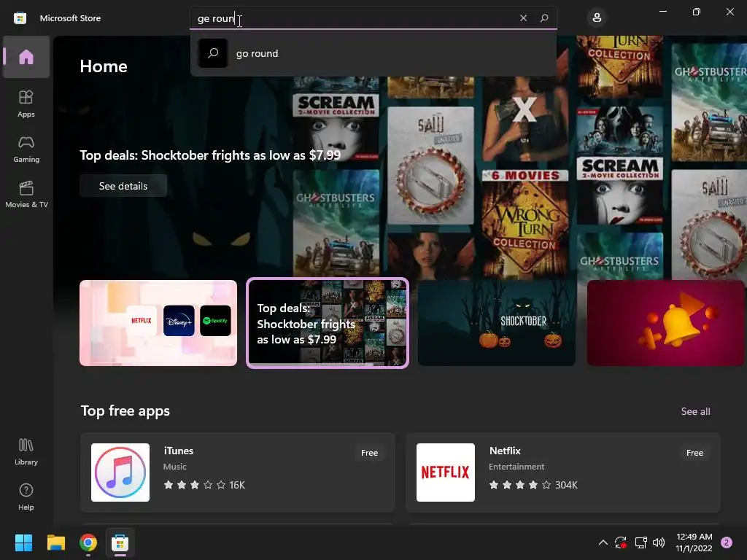Viewport: 747px width, 560px height.
Task: Click the Wrong Turn 6 Movies poster
Action: [525, 223]
